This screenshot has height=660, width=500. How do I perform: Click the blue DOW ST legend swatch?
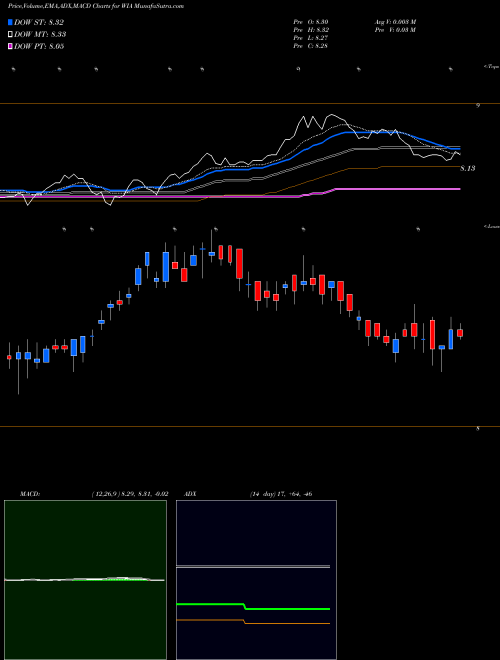pos(10,22)
